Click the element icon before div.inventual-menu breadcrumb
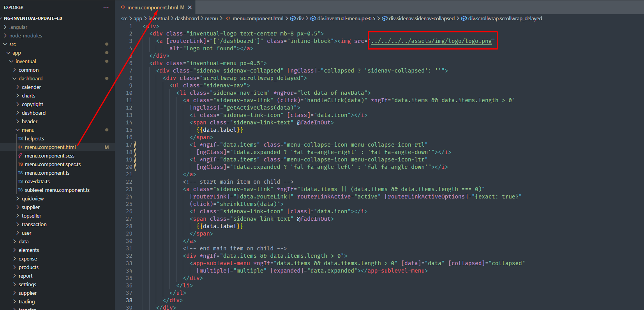Viewport: 644px width, 310px height. click(x=313, y=18)
